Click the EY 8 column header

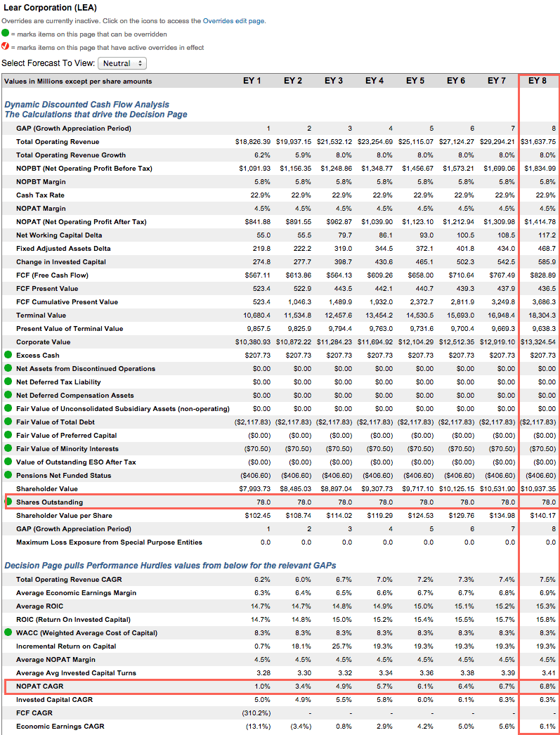537,81
